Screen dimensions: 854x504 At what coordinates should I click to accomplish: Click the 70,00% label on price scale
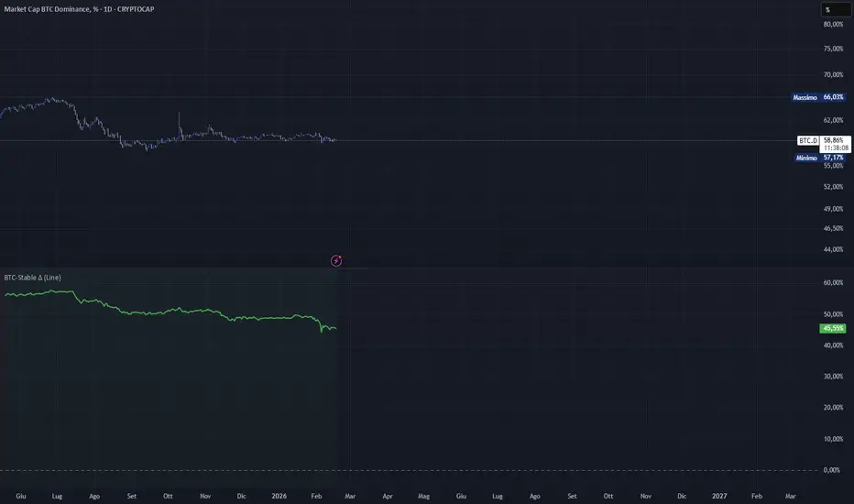[833, 74]
